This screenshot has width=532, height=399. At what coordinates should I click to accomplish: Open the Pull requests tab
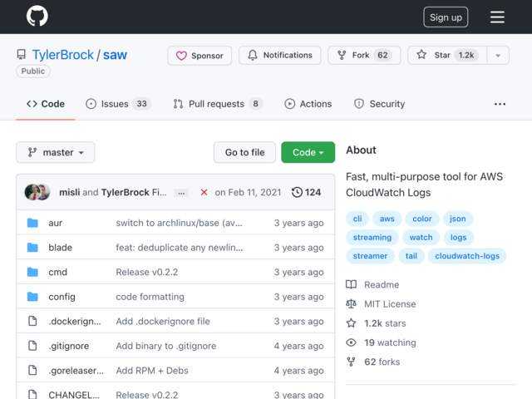click(x=218, y=104)
